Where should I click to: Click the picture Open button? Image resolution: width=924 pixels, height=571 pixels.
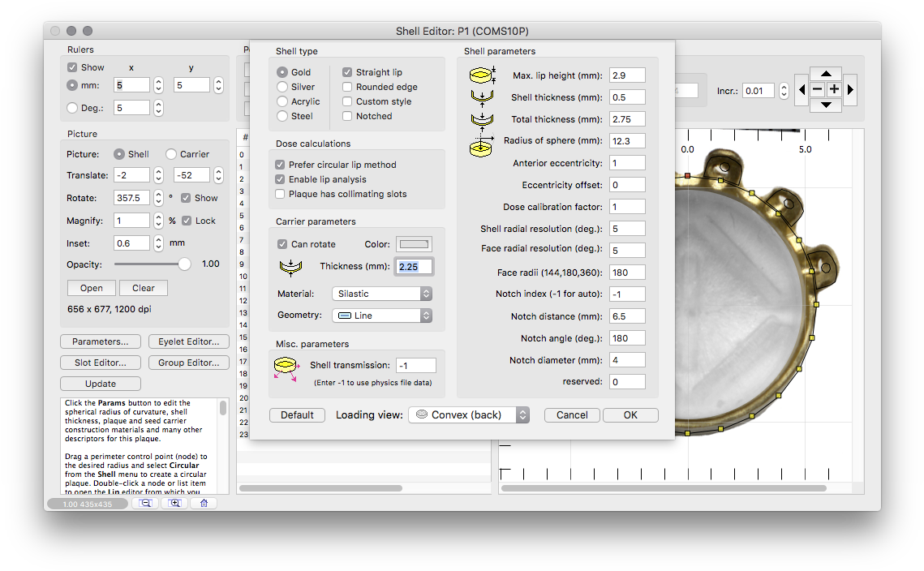(92, 288)
